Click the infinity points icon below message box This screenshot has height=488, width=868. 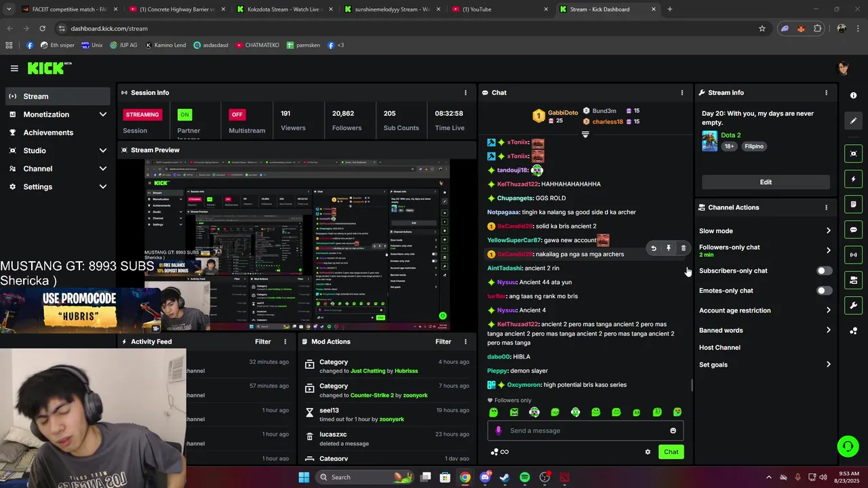[500, 452]
